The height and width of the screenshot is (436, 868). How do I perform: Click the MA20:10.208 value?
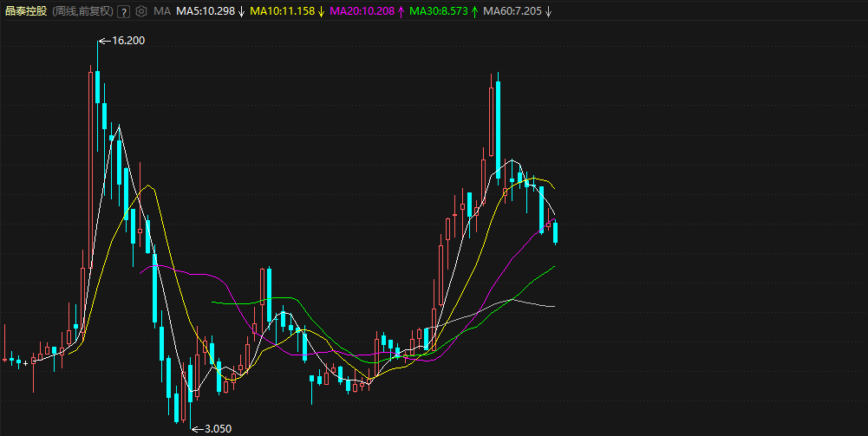click(362, 11)
